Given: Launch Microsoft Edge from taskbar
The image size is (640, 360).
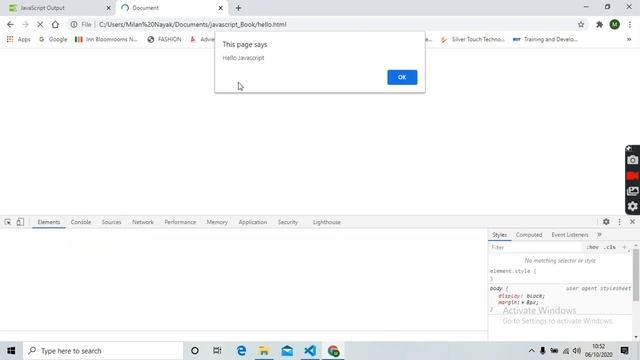Looking at the screenshot, I should click(241, 351).
